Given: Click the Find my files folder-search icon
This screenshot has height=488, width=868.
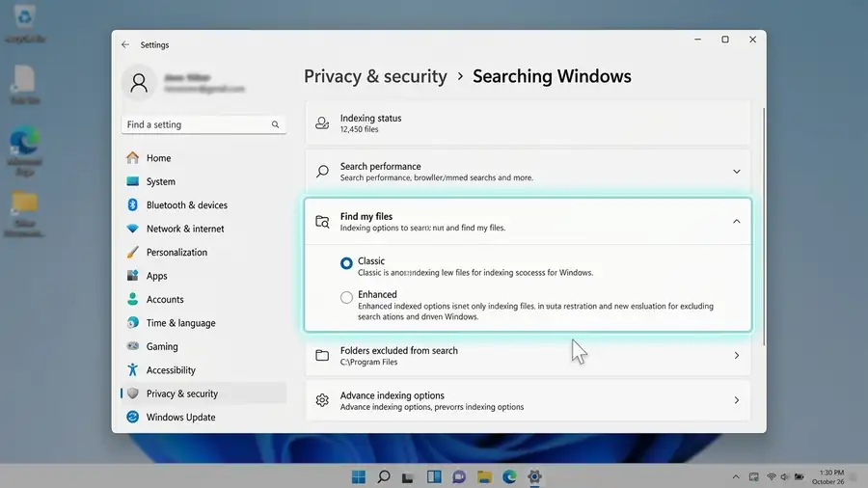Looking at the screenshot, I should pyautogui.click(x=322, y=222).
